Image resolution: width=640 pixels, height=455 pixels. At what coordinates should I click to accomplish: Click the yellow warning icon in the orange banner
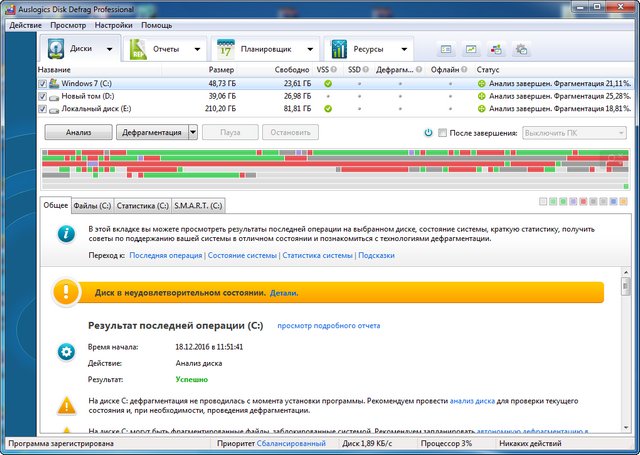[66, 293]
